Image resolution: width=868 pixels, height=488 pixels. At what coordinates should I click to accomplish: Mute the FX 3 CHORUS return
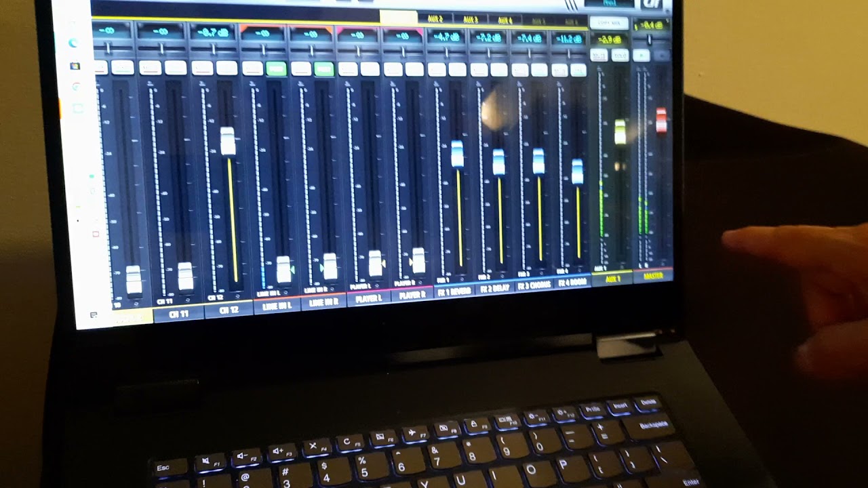point(519,70)
